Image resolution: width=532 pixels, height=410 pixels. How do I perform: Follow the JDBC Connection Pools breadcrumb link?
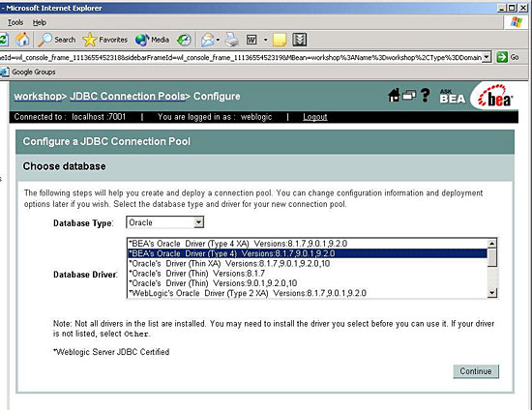(x=128, y=97)
